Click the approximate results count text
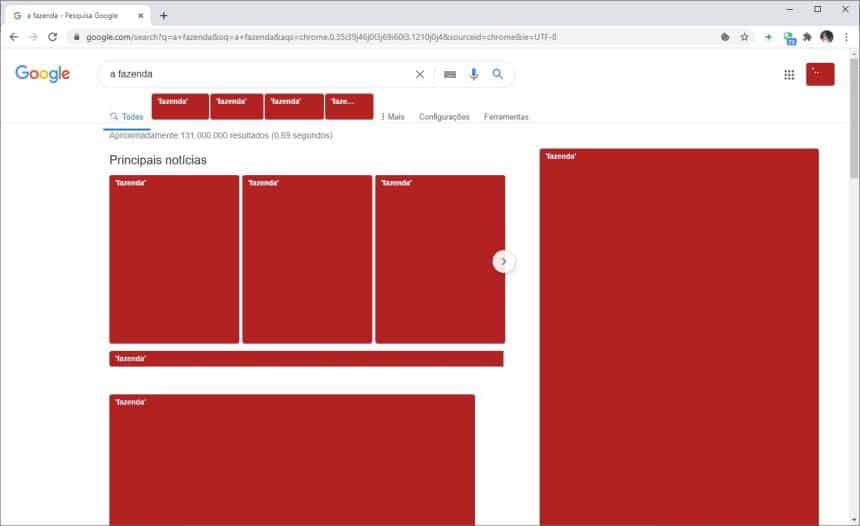 [x=220, y=135]
